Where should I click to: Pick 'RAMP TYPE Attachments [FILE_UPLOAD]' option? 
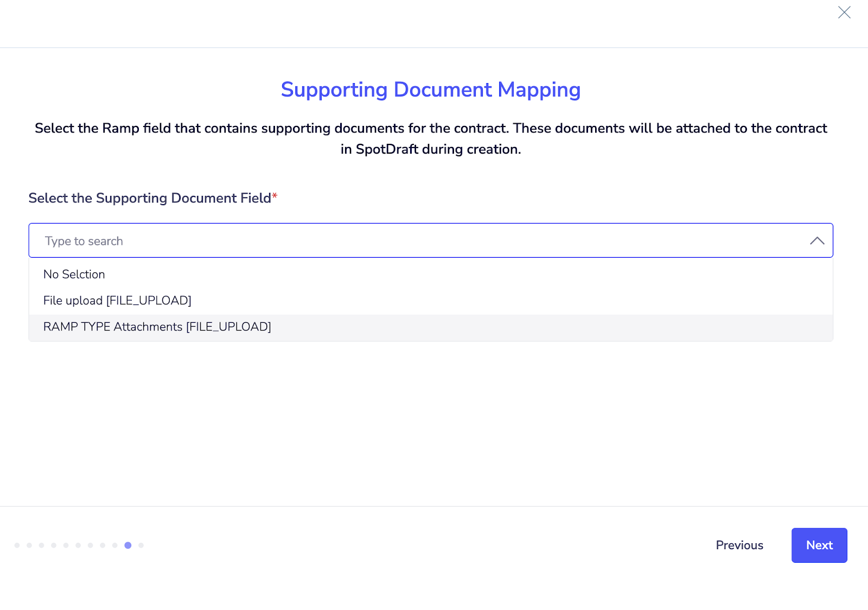pyautogui.click(x=431, y=327)
